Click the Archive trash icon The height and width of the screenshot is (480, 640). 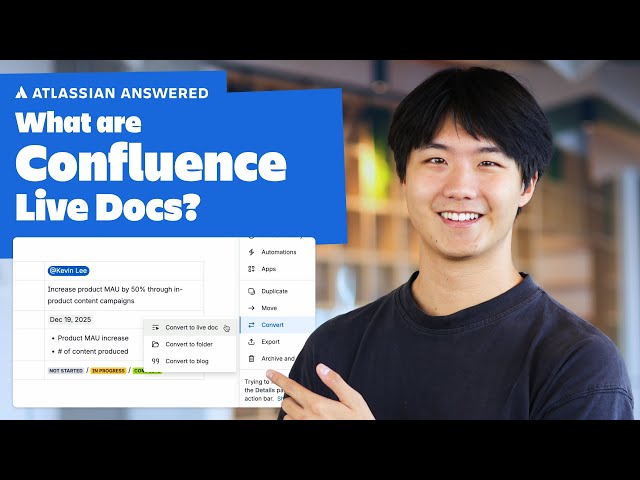click(x=251, y=358)
